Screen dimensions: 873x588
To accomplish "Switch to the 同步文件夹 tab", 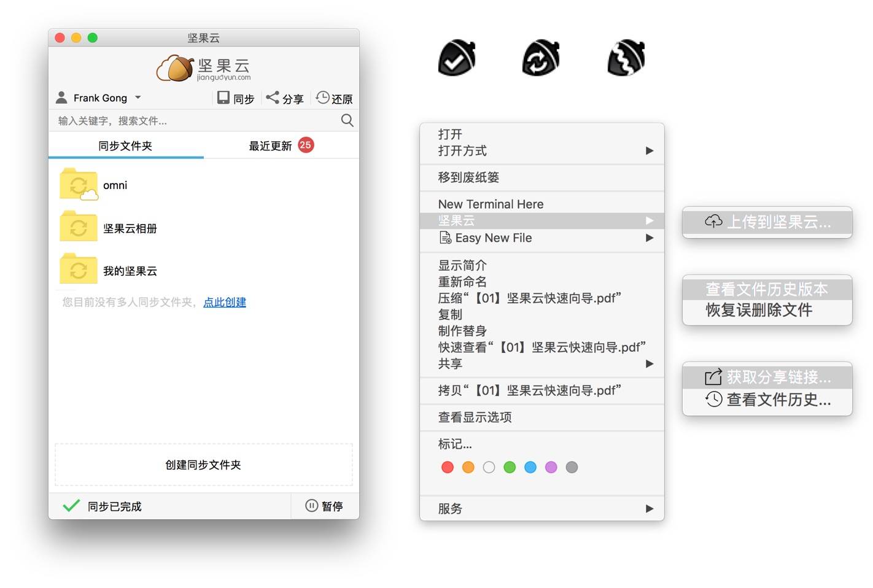I will coord(126,145).
